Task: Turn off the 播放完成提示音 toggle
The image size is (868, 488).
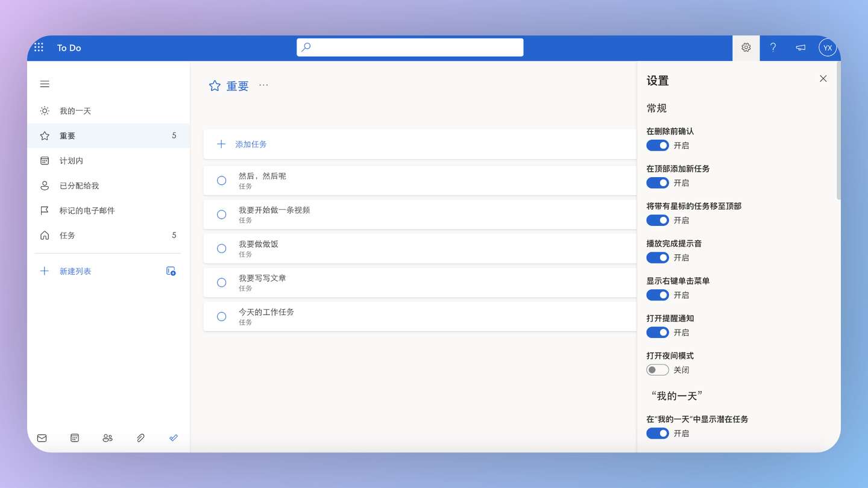Action: [x=657, y=257]
